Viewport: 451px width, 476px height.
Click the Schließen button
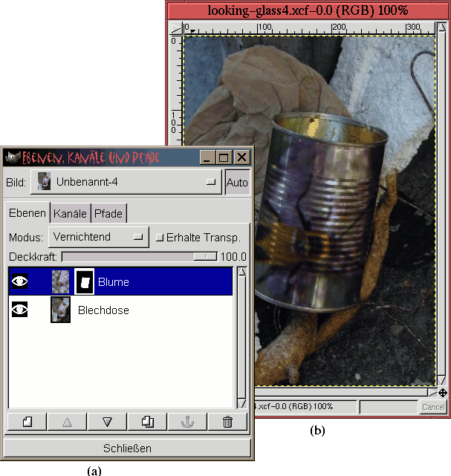point(126,448)
